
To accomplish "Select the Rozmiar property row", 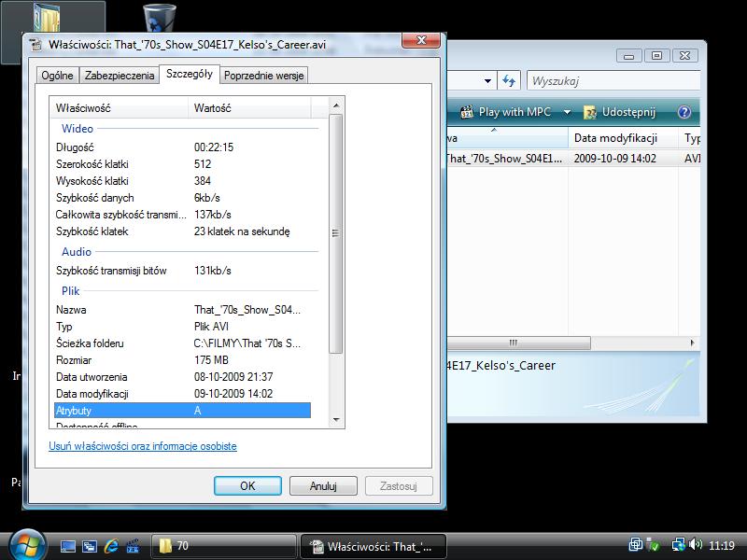I will pos(182,360).
